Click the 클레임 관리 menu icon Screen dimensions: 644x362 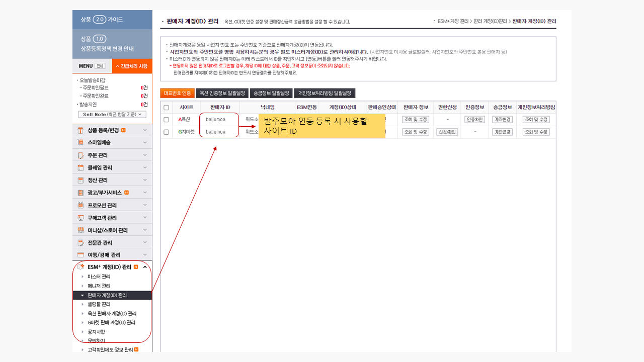[80, 168]
